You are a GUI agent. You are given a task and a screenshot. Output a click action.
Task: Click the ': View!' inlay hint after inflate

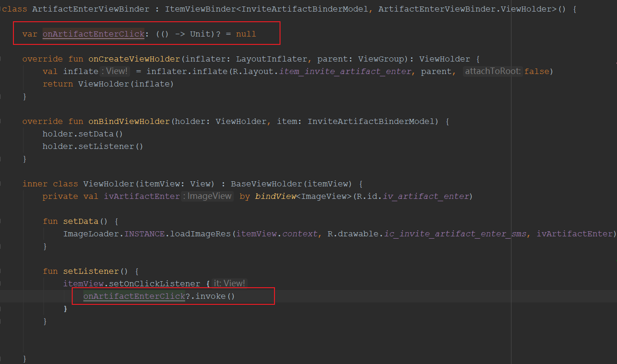pyautogui.click(x=115, y=71)
